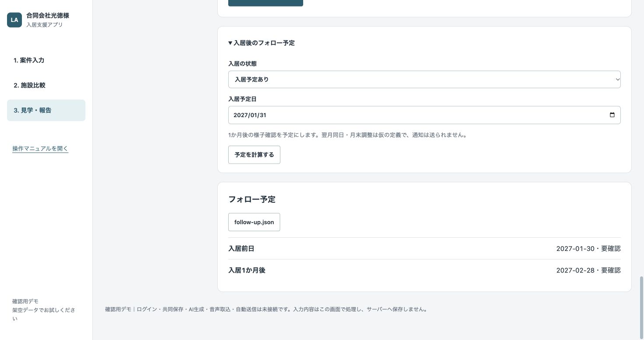Click the sidebar 架空データでお試しください note
Viewport: 644px width, 340px height.
point(44,314)
